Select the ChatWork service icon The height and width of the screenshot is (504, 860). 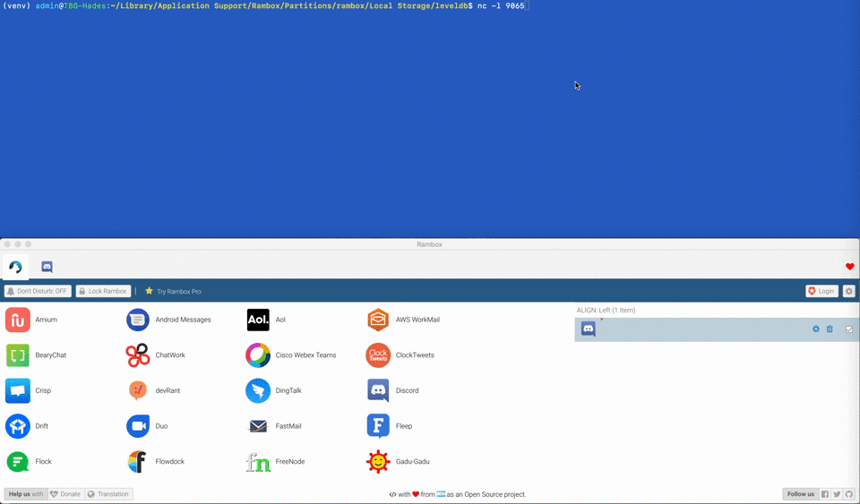point(138,355)
